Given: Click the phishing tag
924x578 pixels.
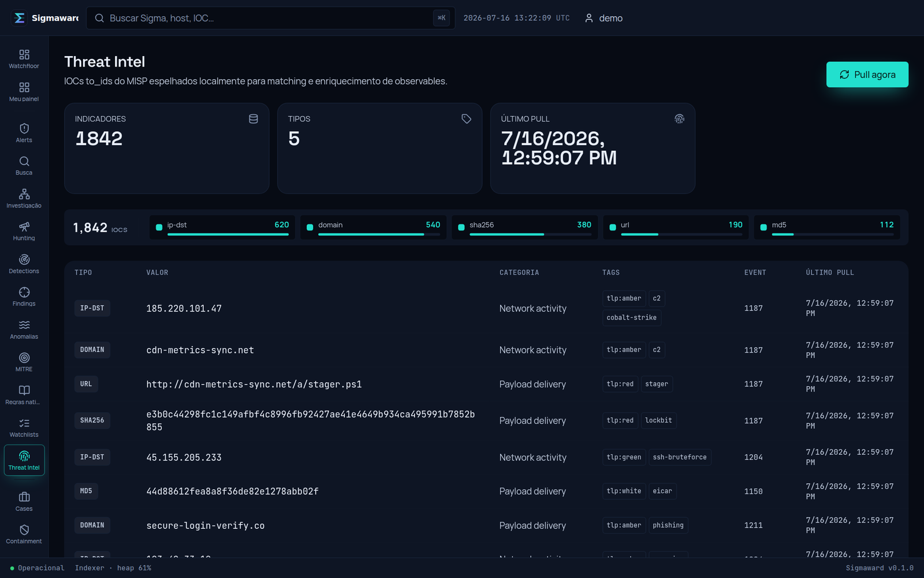Looking at the screenshot, I should (x=668, y=525).
